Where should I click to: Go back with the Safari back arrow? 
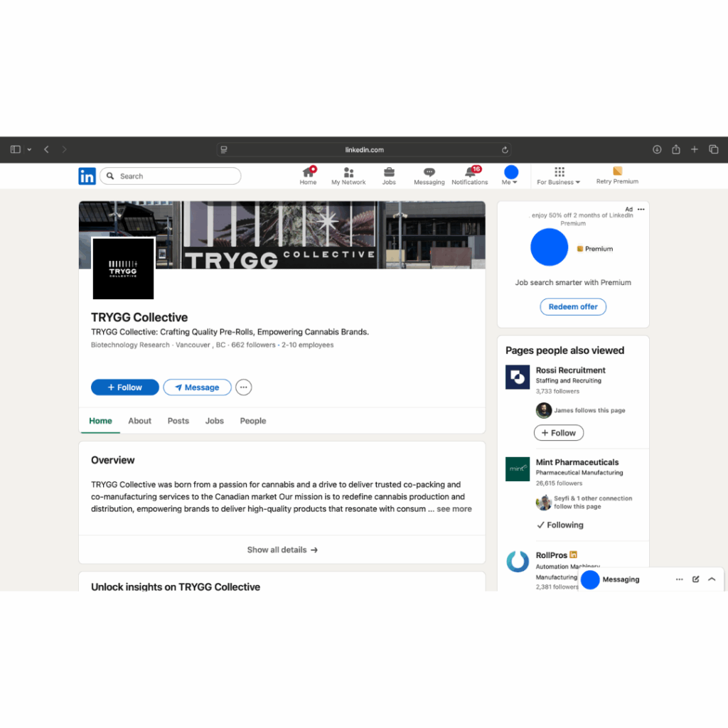[46, 149]
